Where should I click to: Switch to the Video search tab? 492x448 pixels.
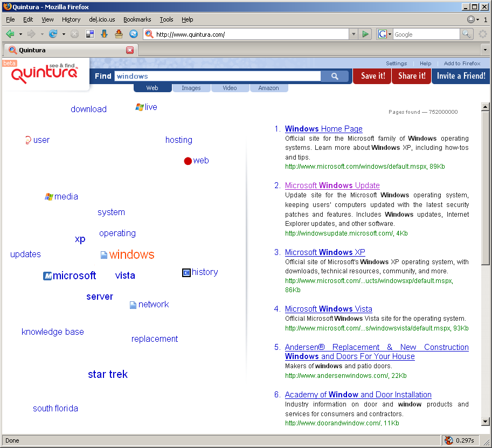230,88
